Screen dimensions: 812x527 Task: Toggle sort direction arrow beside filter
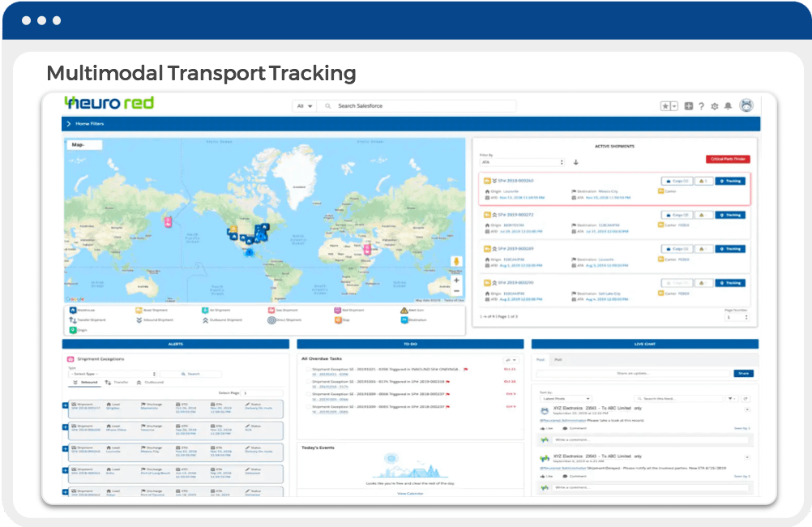point(575,162)
